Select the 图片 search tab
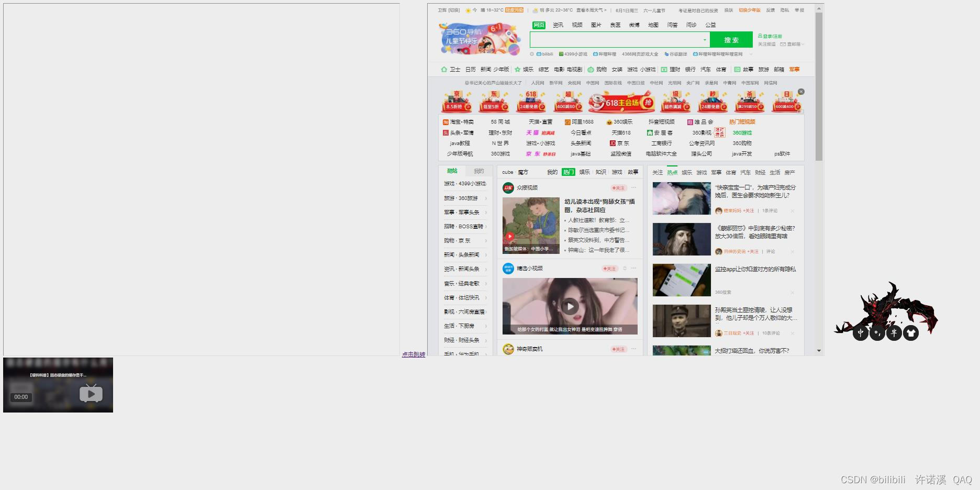The height and width of the screenshot is (490, 980). tap(596, 25)
